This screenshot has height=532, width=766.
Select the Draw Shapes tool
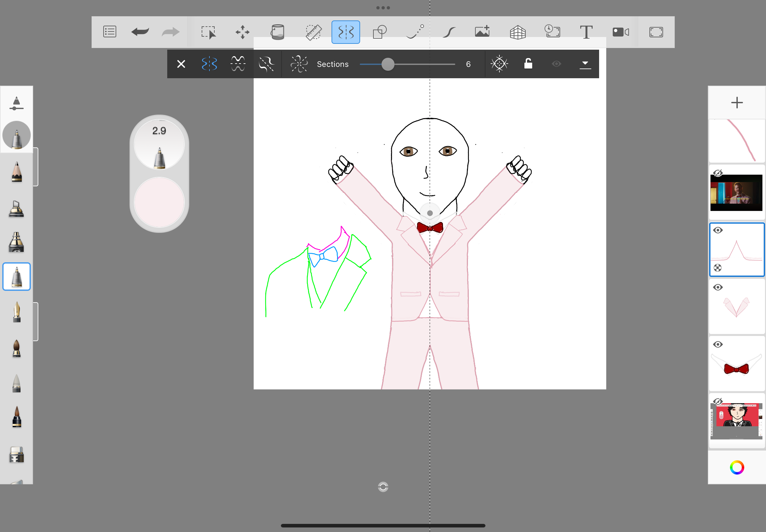[380, 32]
